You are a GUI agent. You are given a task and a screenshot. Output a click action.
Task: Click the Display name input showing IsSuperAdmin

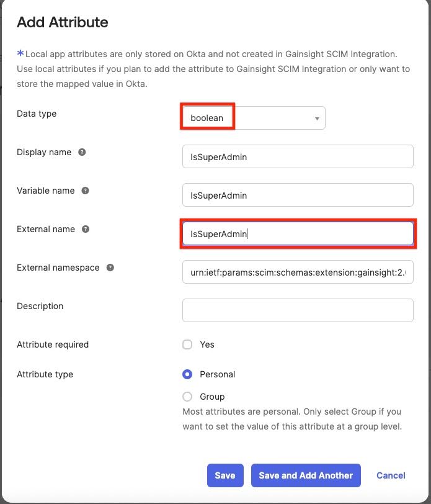(298, 156)
